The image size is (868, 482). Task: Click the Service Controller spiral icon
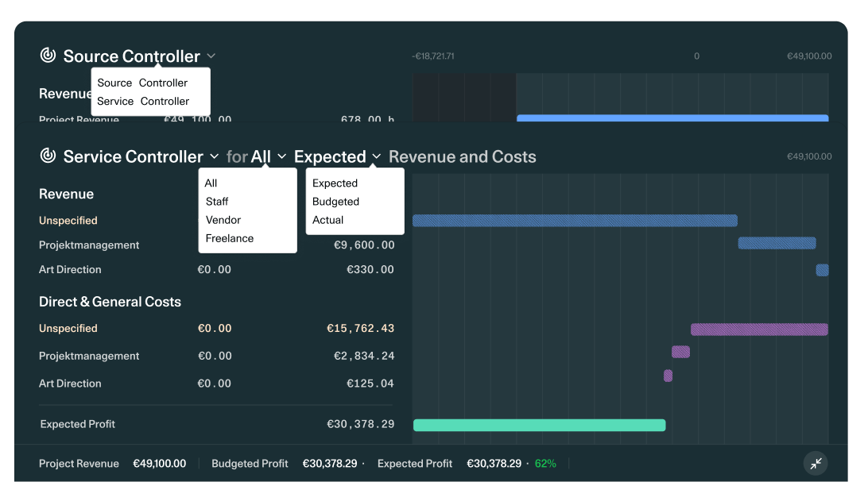[x=48, y=156]
